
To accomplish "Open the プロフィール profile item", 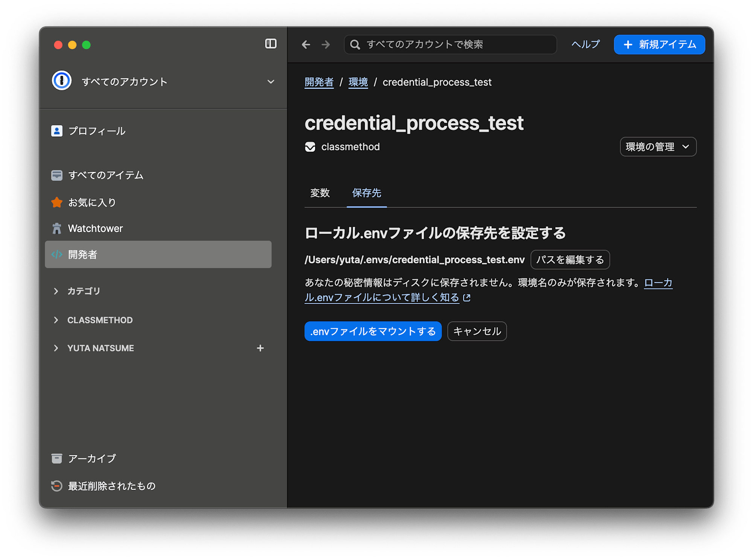I will tap(96, 131).
